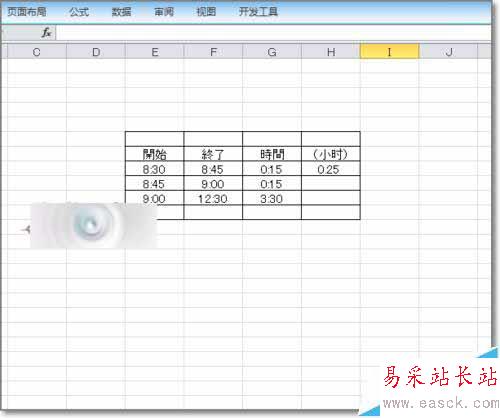
Task: Select end time cell in the 8:30 row
Action: coord(213,169)
